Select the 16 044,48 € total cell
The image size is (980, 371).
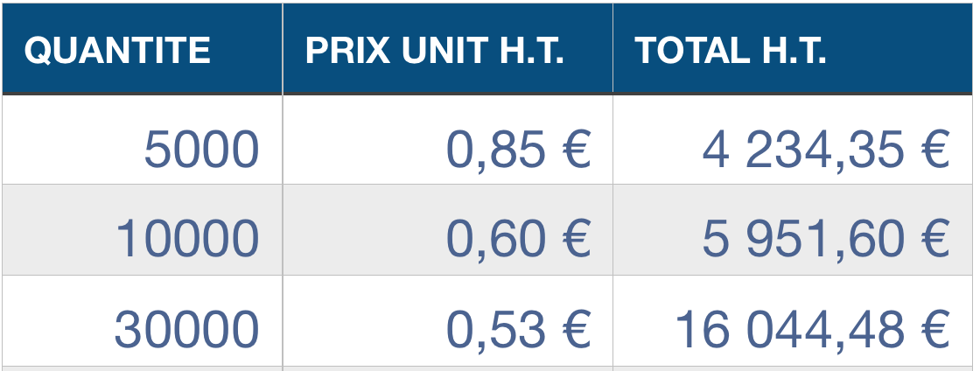click(x=812, y=330)
